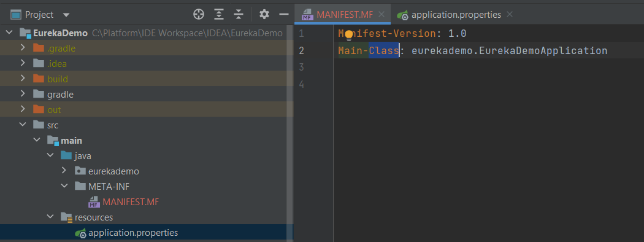Click the MF icon on the MANIFEST.MF tab
Screen dimensions: 644x242
(307, 15)
